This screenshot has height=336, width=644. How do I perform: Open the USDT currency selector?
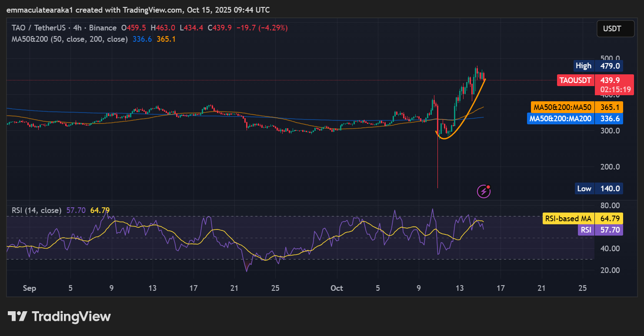click(x=612, y=29)
